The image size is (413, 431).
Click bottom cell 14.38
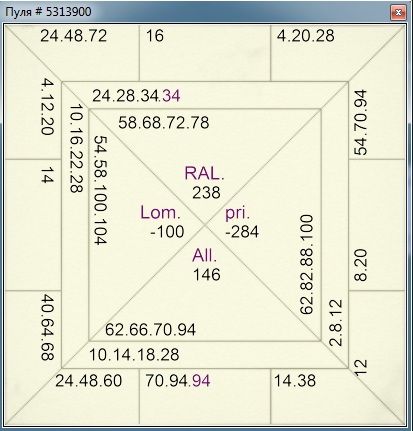[x=295, y=381]
